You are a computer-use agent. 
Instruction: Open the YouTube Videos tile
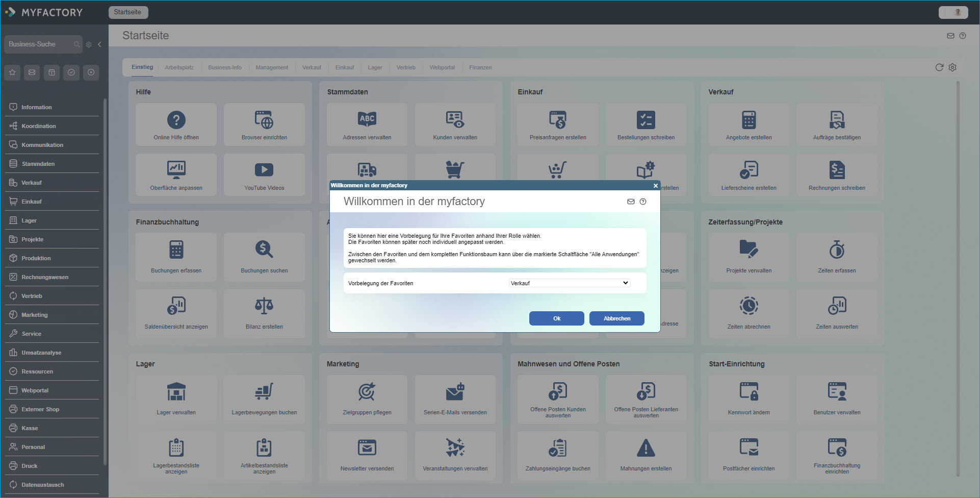click(264, 175)
